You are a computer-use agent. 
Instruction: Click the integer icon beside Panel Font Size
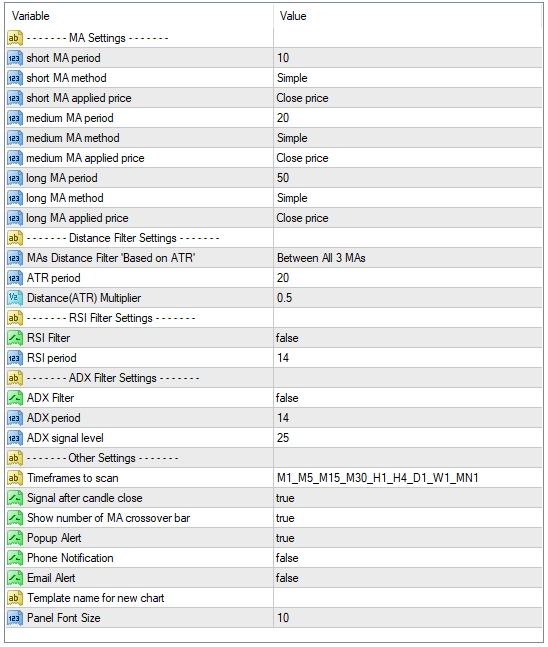tap(14, 618)
